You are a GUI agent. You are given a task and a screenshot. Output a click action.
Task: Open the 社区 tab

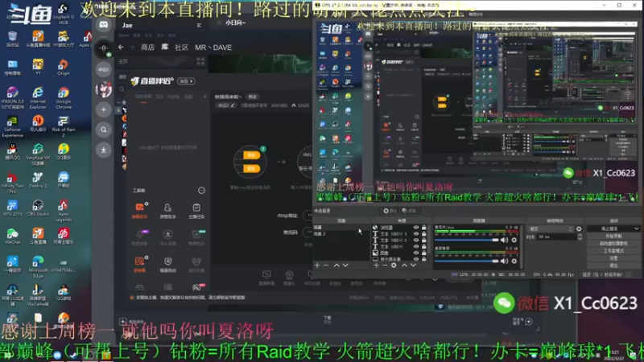tap(181, 47)
